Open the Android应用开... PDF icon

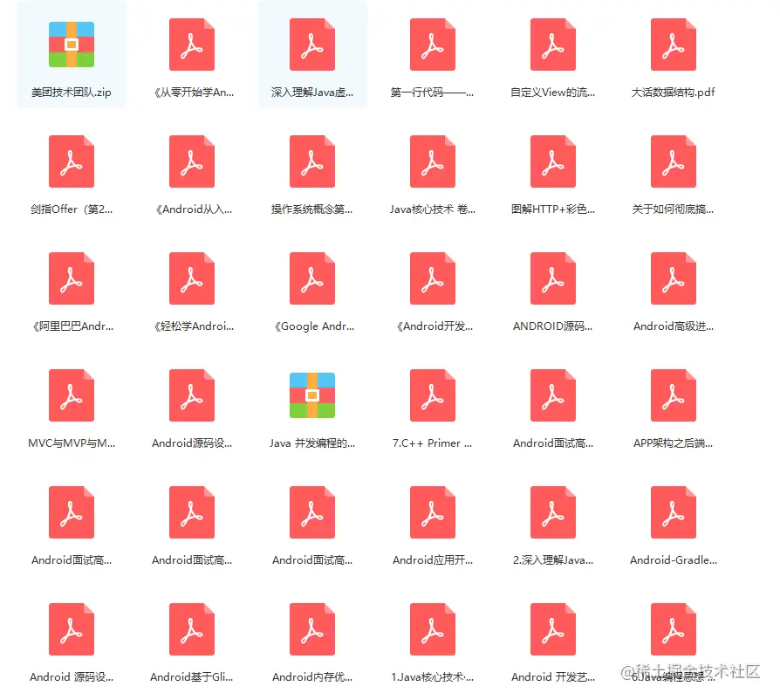click(x=432, y=512)
